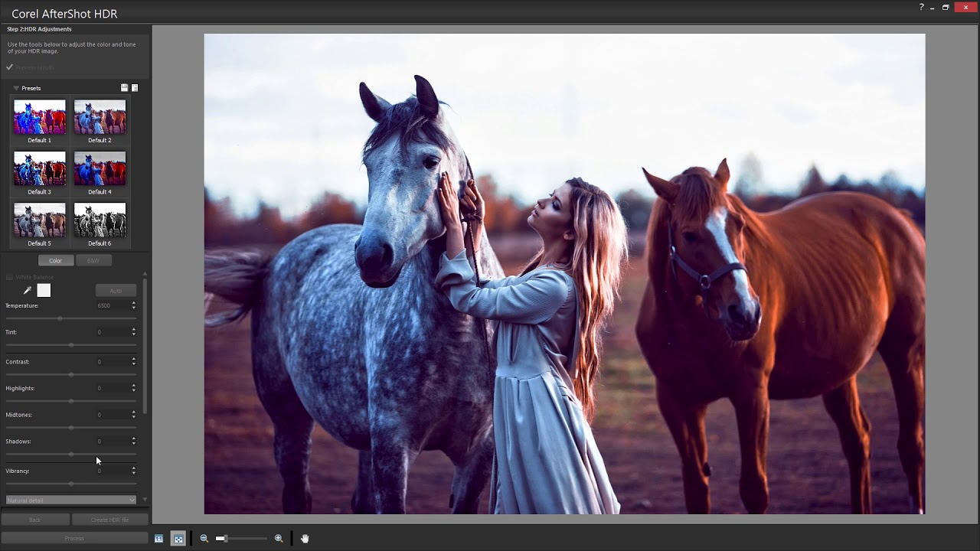
Task: Select the White Balance eyedropper tool
Action: click(x=27, y=290)
